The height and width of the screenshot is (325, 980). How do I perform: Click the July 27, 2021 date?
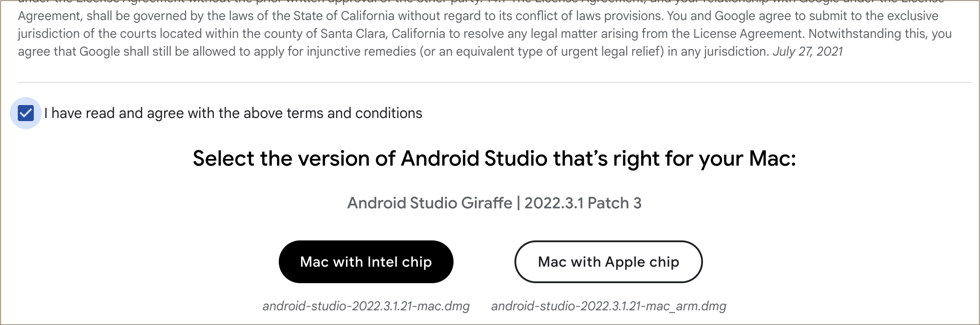pyautogui.click(x=807, y=52)
